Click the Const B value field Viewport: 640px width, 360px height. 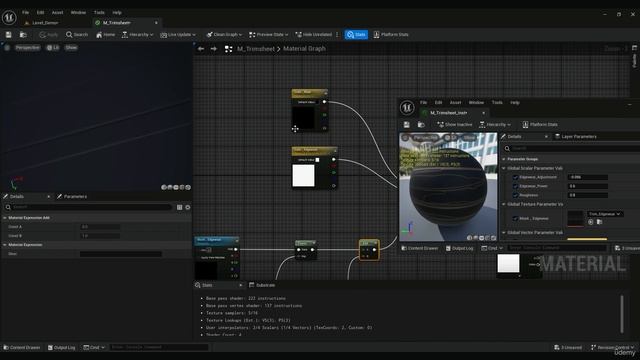tap(100, 236)
